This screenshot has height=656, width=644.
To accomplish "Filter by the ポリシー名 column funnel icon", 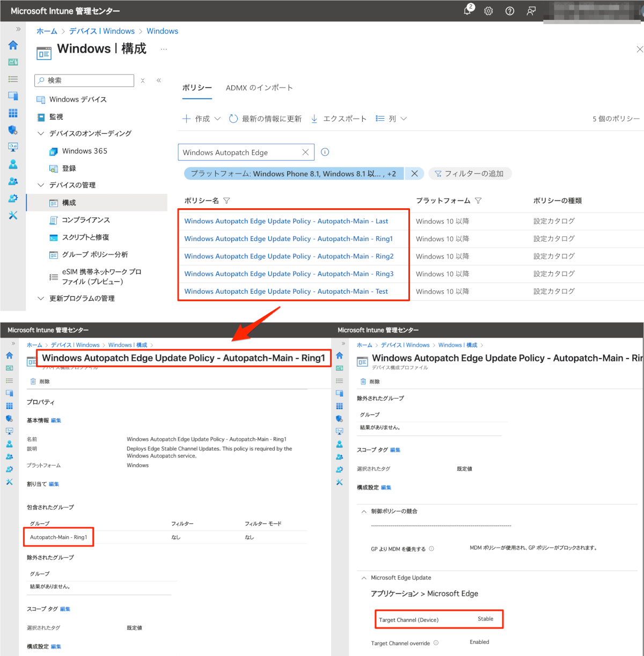I will pyautogui.click(x=226, y=201).
